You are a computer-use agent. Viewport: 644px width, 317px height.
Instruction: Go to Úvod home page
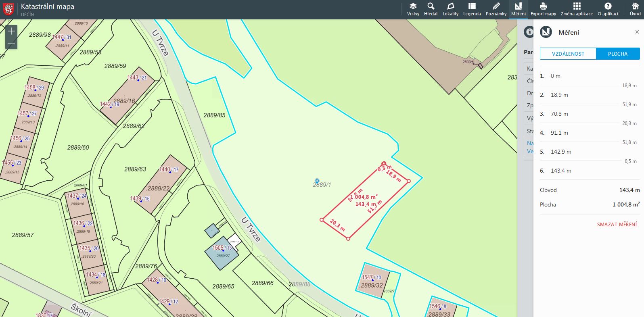635,9
